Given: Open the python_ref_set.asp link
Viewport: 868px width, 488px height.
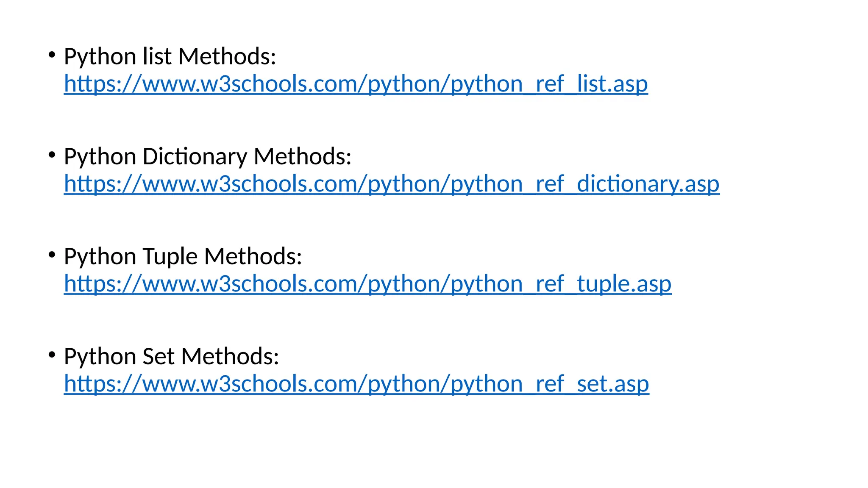Looking at the screenshot, I should click(x=356, y=384).
